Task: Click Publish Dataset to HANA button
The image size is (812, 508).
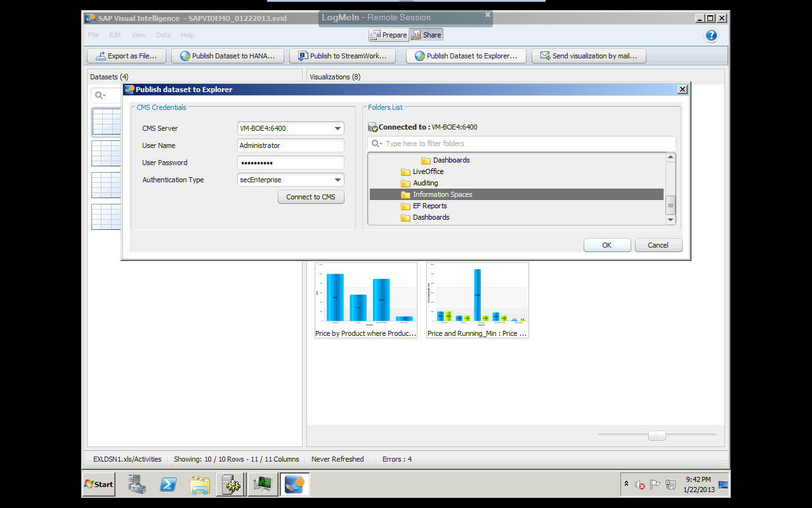Action: coord(228,56)
